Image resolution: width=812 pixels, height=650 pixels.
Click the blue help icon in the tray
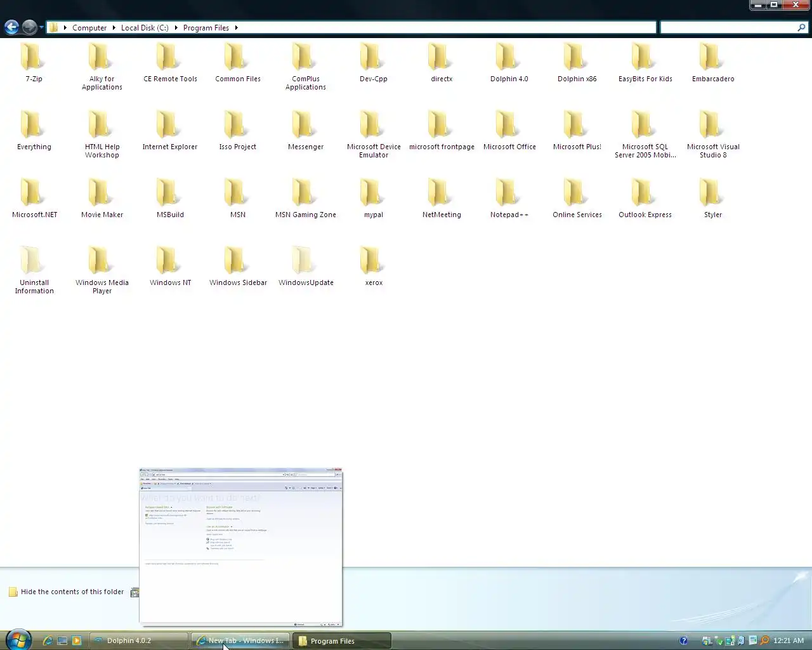click(683, 640)
